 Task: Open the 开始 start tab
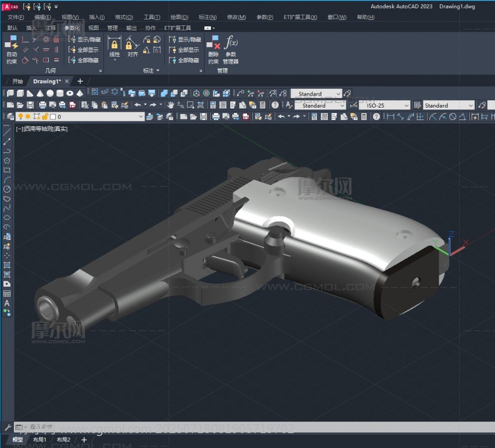(17, 81)
